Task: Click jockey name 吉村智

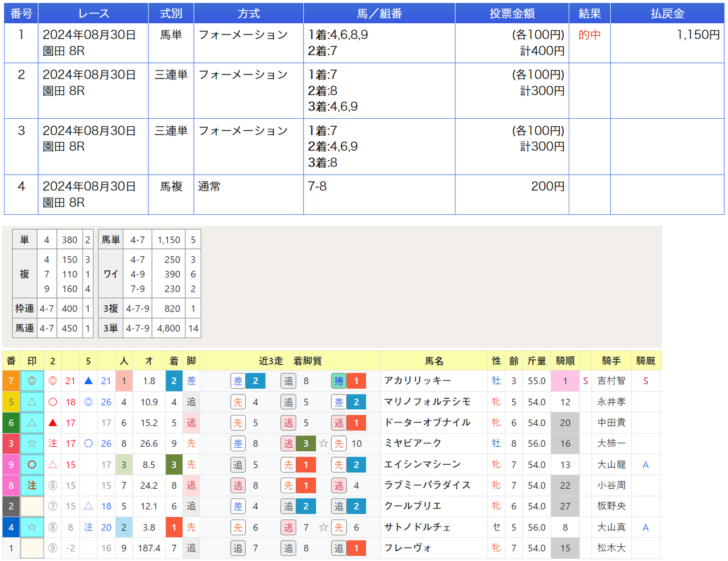Action: (x=611, y=381)
